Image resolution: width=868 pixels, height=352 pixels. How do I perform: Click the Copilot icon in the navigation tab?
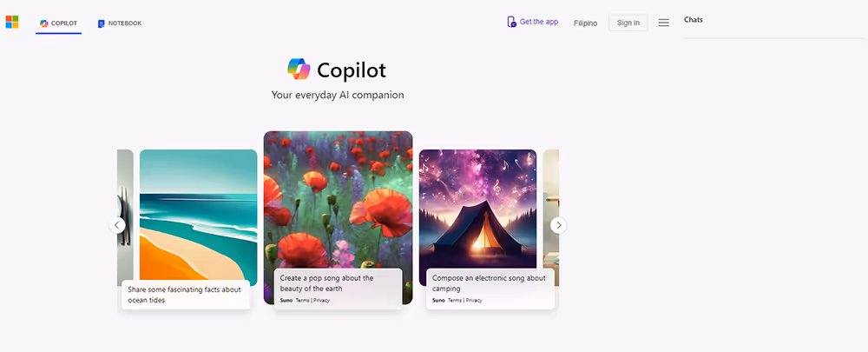coord(43,23)
